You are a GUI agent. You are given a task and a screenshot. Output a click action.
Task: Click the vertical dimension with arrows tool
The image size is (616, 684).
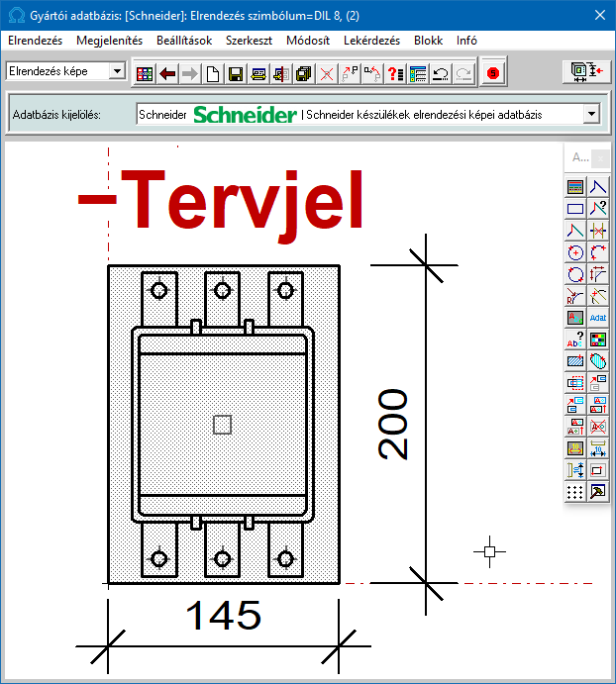pyautogui.click(x=575, y=470)
